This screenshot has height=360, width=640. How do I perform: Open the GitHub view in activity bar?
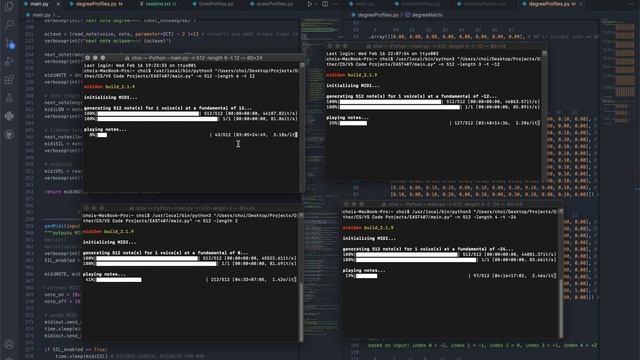[9, 134]
